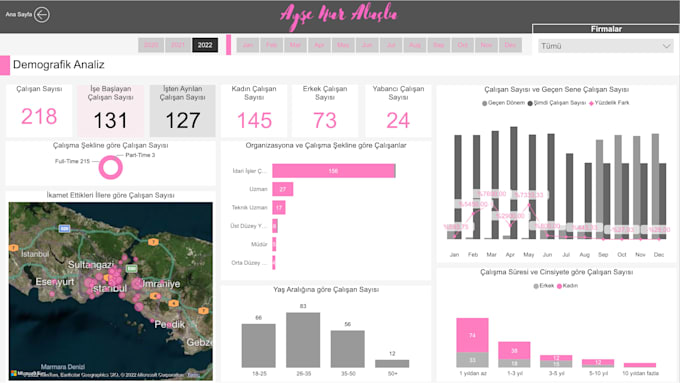Select the 2022 year slicer button
The width and height of the screenshot is (680, 383).
tap(205, 45)
